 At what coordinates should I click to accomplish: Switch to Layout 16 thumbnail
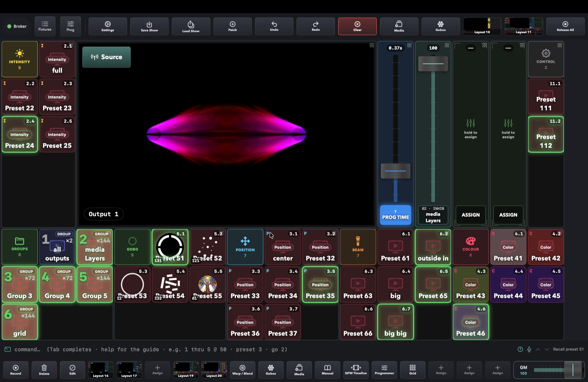101,370
